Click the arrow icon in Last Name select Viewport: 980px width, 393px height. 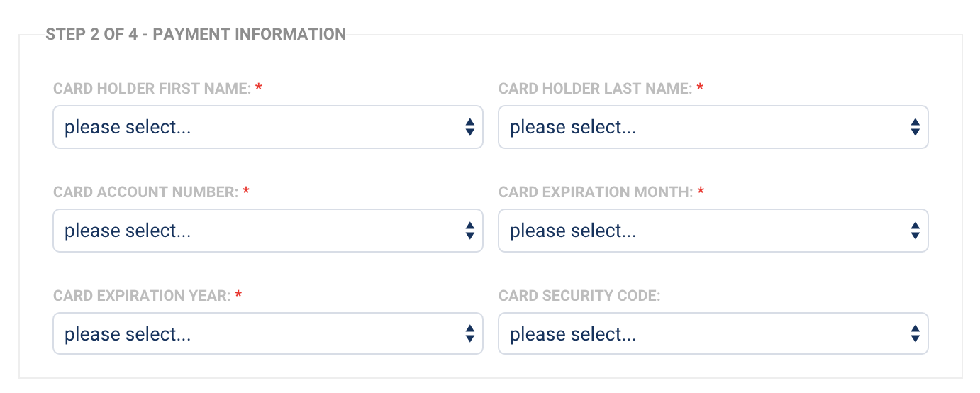tap(915, 128)
